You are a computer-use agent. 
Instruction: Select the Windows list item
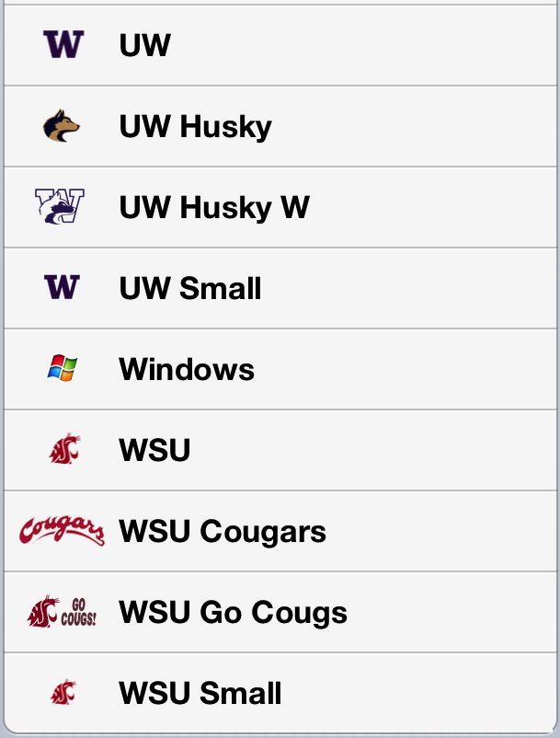tap(280, 369)
